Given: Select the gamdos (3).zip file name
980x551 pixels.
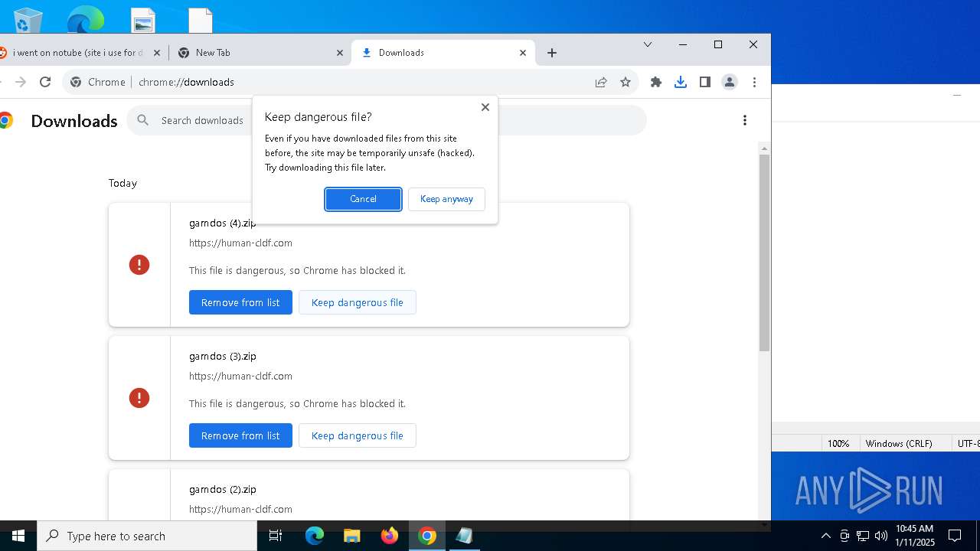Looking at the screenshot, I should coord(223,357).
